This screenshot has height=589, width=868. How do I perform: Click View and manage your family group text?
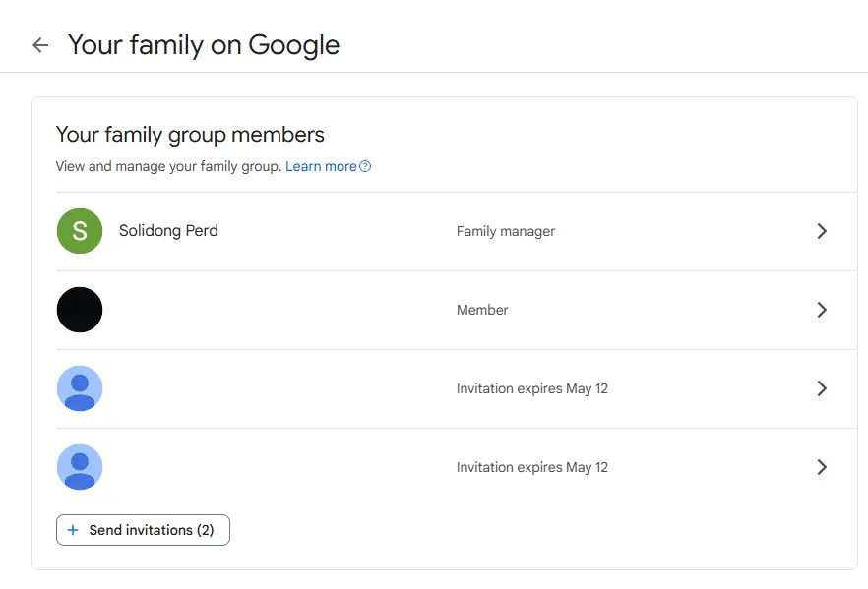pos(169,166)
